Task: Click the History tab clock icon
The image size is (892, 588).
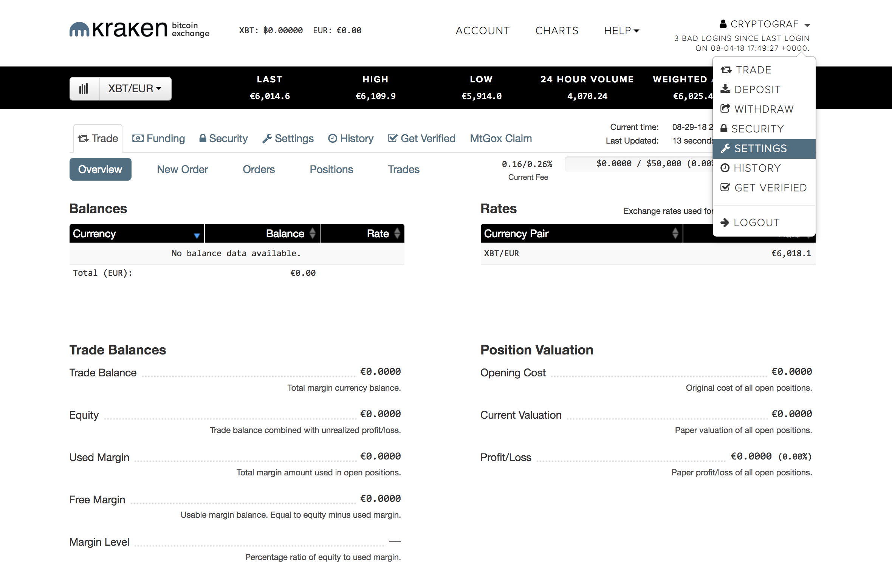Action: coord(333,138)
